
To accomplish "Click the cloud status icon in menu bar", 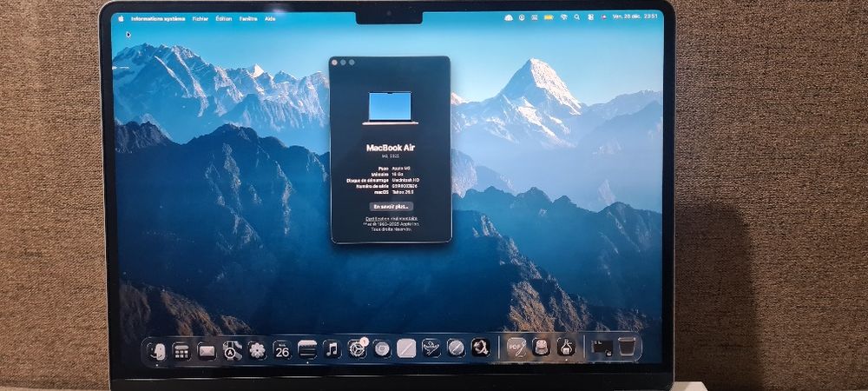I will click(x=509, y=17).
